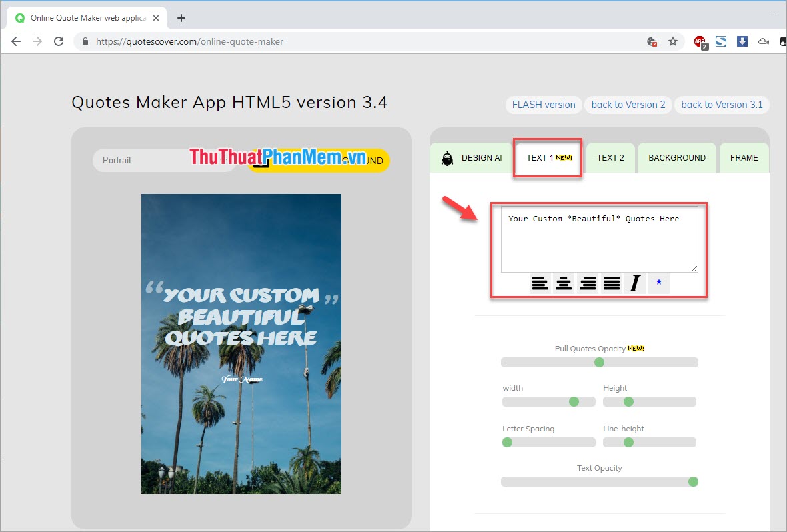Open the TEXT 2 tab
787x532 pixels.
610,157
